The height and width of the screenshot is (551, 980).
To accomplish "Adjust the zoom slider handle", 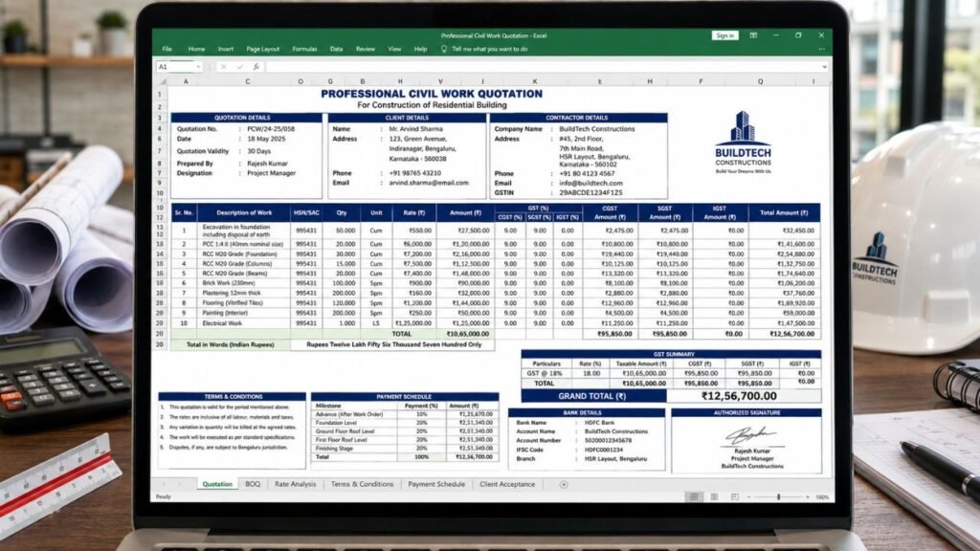I will click(779, 496).
